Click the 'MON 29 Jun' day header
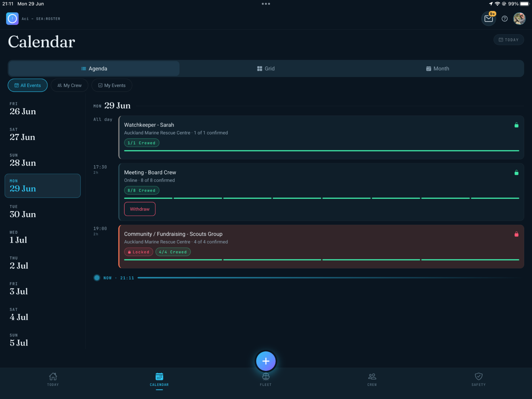The width and height of the screenshot is (532, 399). coord(112,106)
